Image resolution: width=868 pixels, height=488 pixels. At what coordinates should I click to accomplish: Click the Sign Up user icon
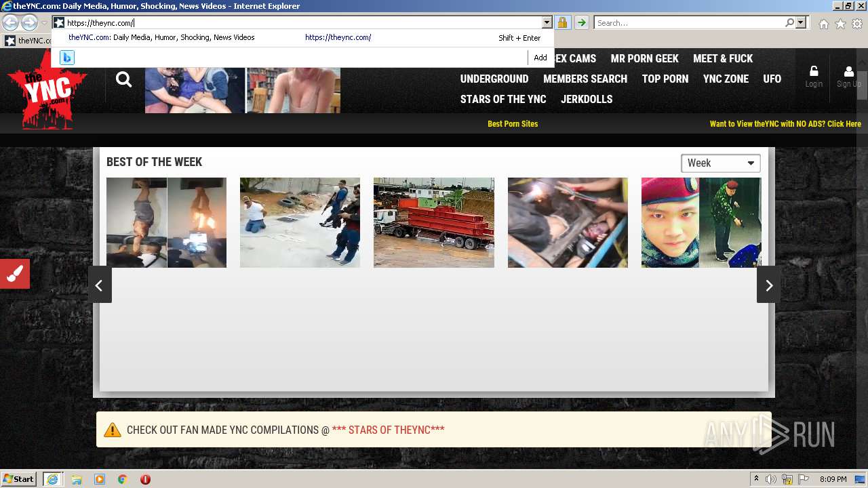tap(849, 71)
